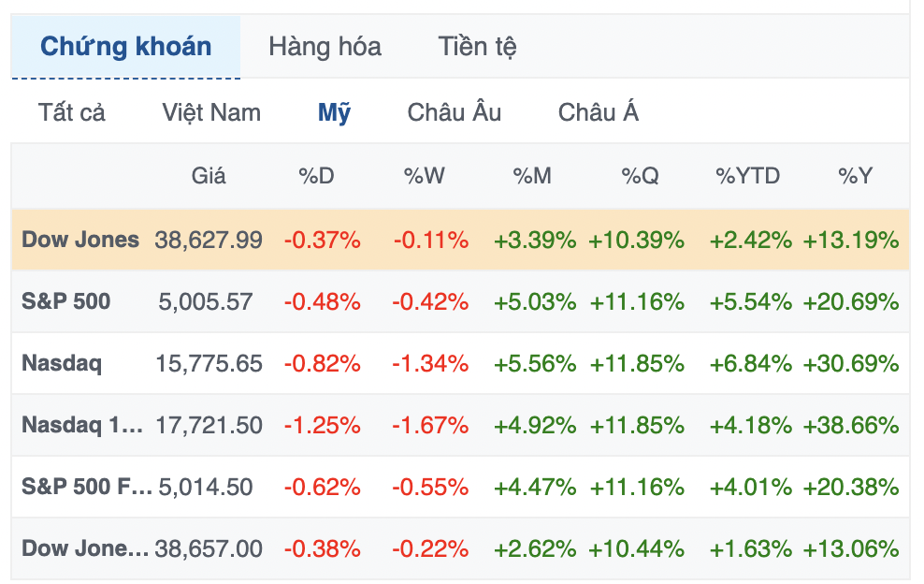Click the %W column header
The height and width of the screenshot is (584, 924).
425,175
